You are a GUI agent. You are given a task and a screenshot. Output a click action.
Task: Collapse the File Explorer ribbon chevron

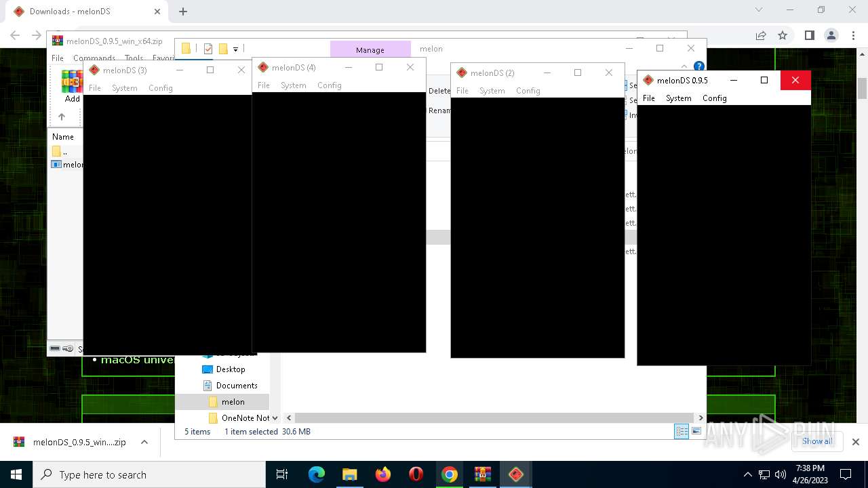pyautogui.click(x=685, y=66)
